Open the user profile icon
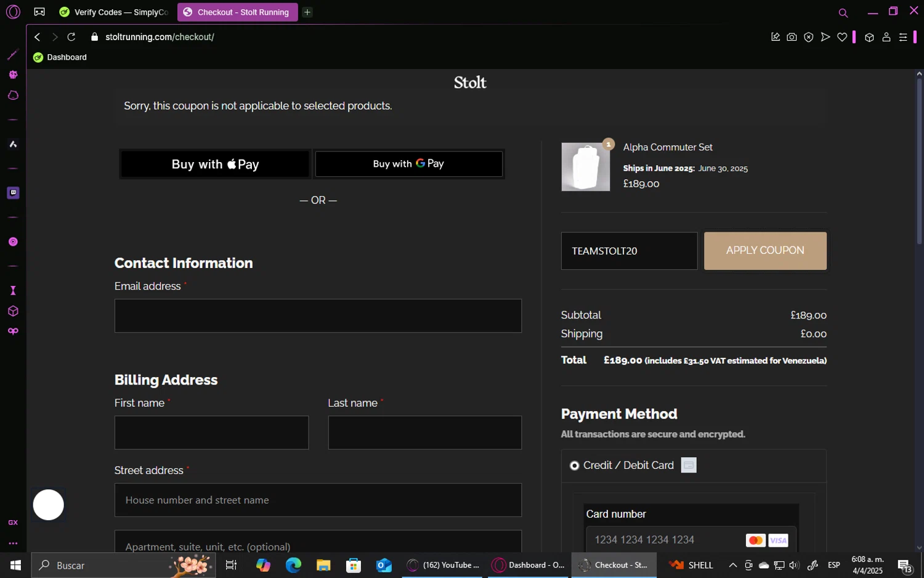This screenshot has height=578, width=924. pos(886,37)
